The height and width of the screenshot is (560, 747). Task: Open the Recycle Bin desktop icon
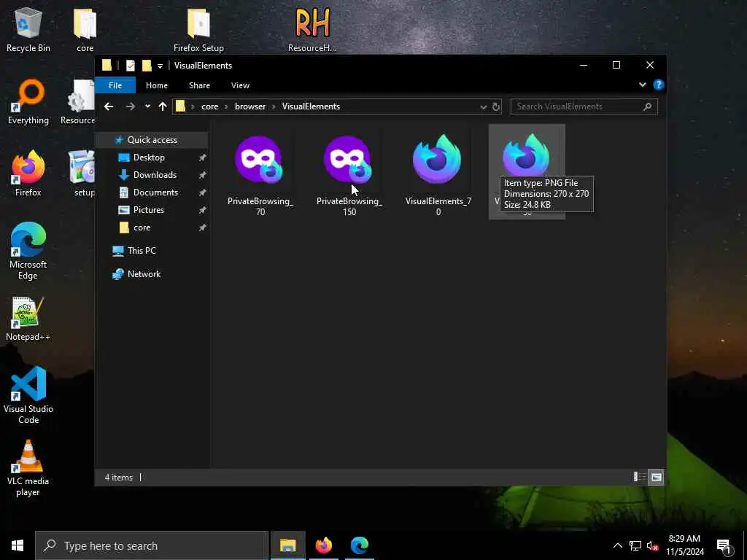pyautogui.click(x=28, y=29)
